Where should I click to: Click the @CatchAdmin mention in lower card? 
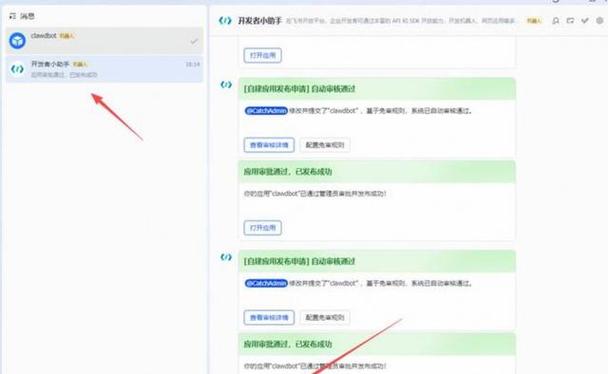coord(266,283)
